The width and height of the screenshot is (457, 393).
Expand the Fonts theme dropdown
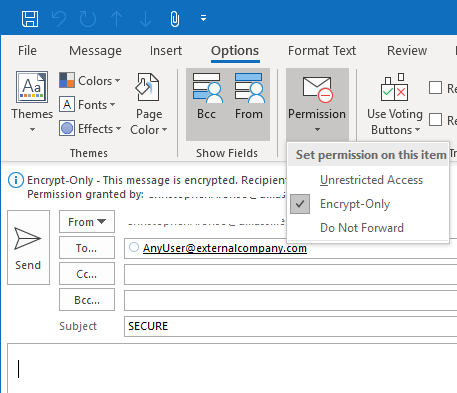coord(87,105)
